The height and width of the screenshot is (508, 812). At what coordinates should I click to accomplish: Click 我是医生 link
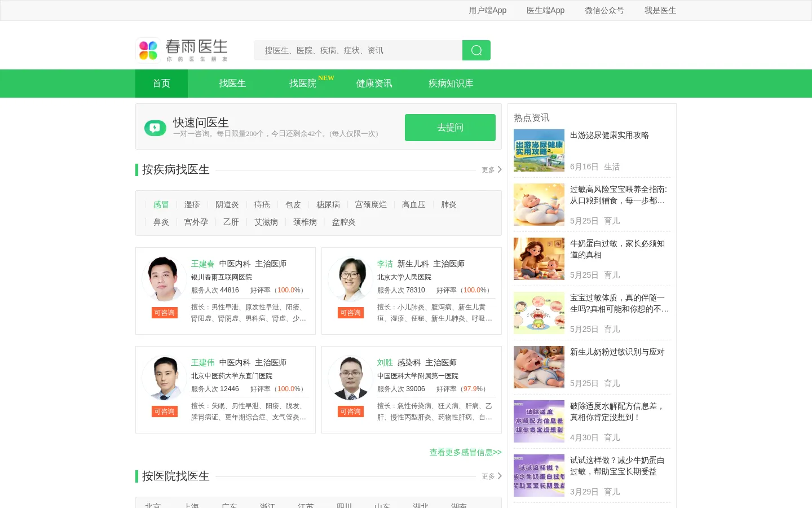660,10
